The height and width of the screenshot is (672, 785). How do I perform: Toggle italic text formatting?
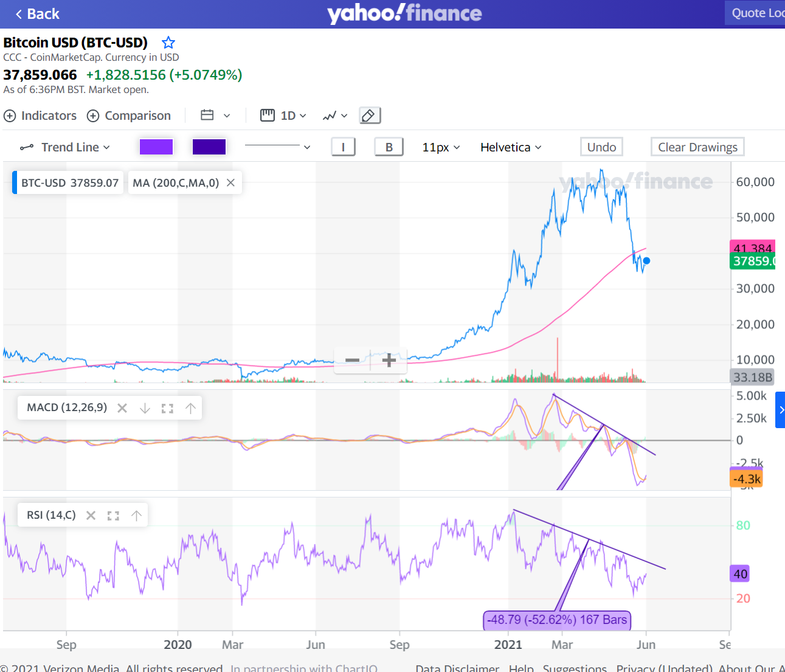point(344,147)
